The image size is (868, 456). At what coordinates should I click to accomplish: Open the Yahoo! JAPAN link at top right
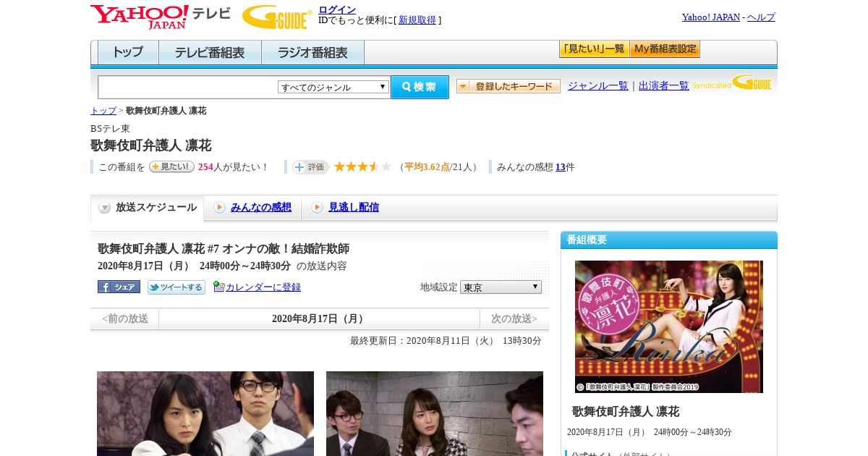tap(711, 17)
